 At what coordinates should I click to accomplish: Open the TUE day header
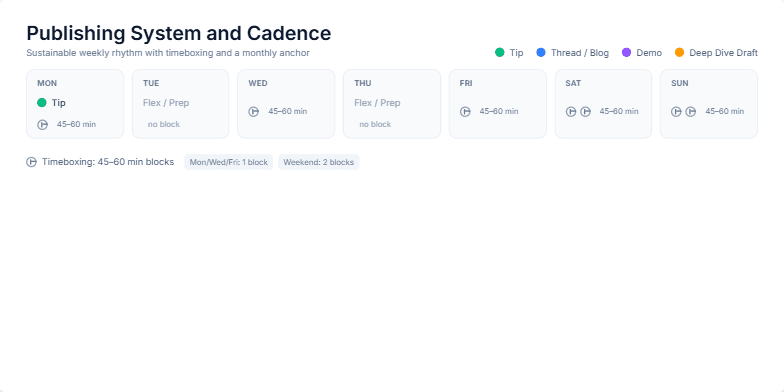point(151,83)
